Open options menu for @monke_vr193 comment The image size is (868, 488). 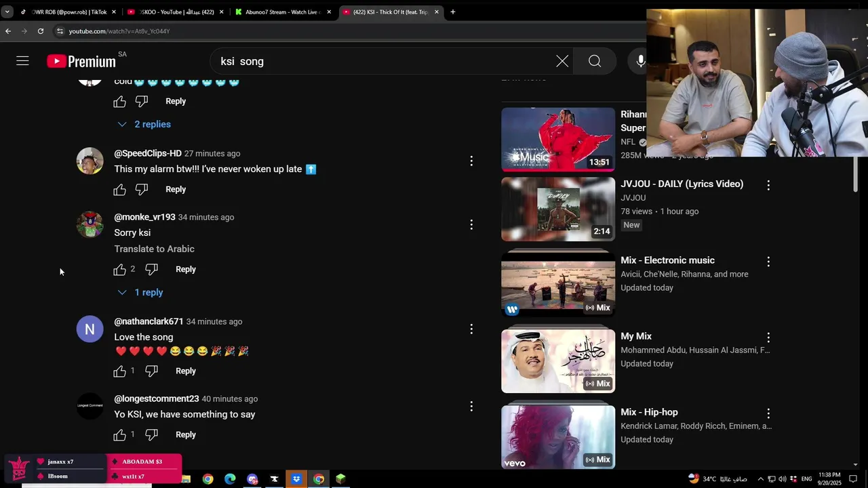(x=471, y=225)
